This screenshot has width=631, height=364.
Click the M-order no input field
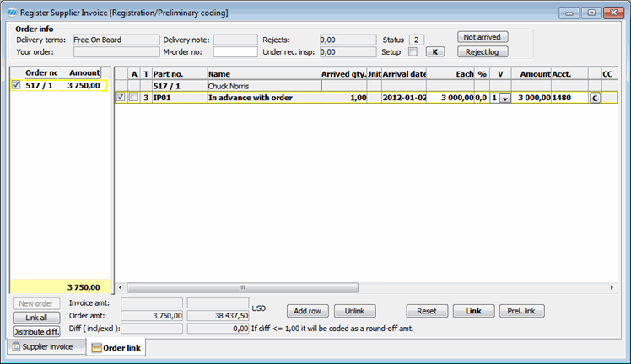pos(235,51)
